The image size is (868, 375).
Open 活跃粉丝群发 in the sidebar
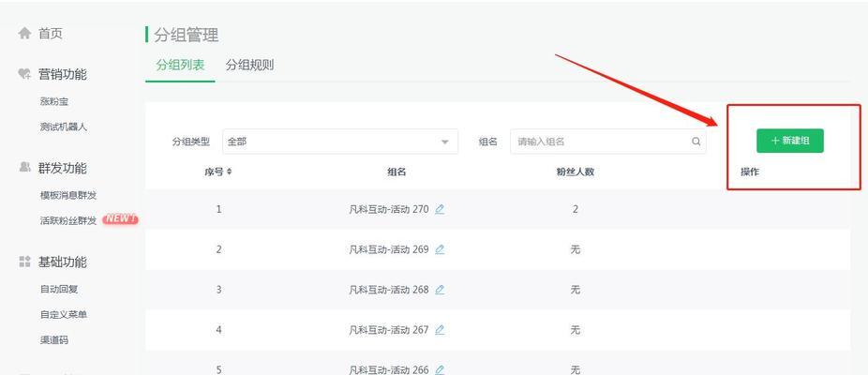tap(68, 220)
